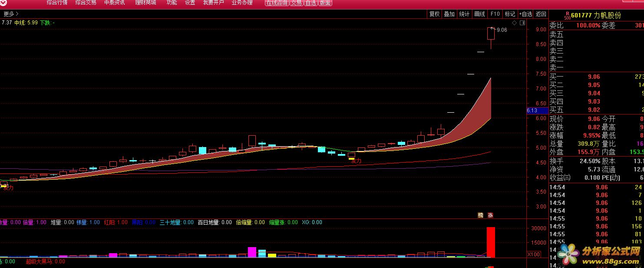Click the 买四 price 9.03
644x268 pixels.
point(594,101)
